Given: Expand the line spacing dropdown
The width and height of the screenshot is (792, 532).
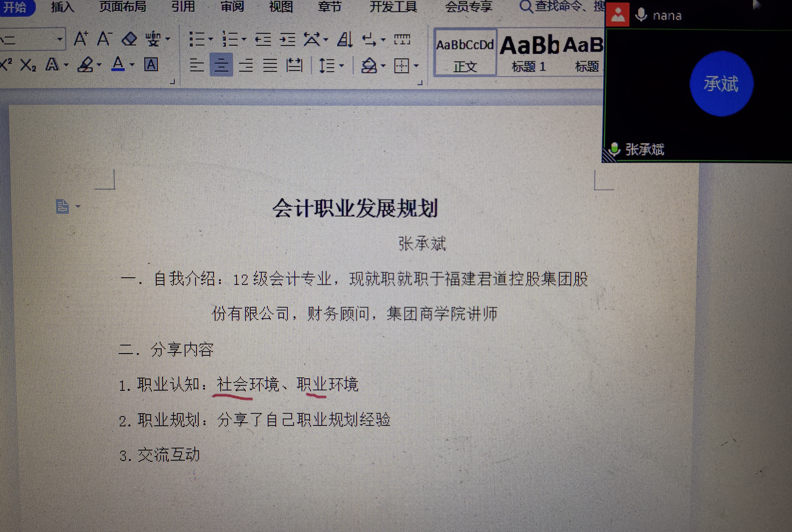Looking at the screenshot, I should (x=342, y=66).
